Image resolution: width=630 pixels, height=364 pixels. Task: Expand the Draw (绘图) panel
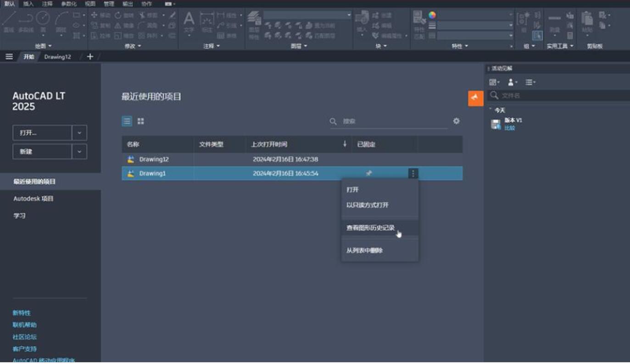tap(44, 46)
